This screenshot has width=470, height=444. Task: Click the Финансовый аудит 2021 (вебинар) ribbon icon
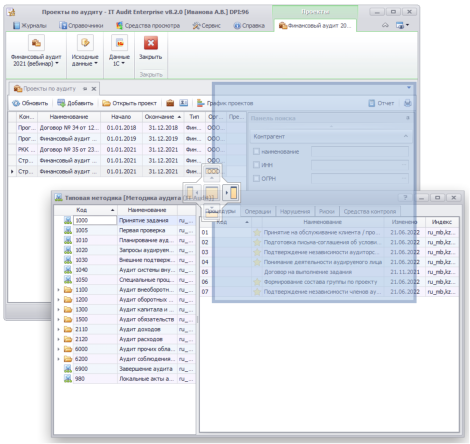36,43
